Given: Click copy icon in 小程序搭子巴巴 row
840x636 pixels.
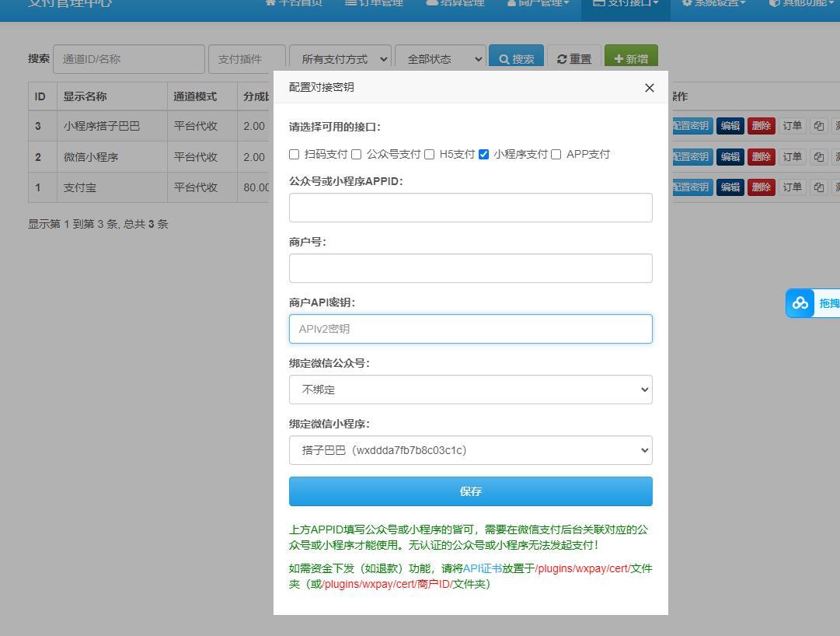Looking at the screenshot, I should (x=818, y=126).
